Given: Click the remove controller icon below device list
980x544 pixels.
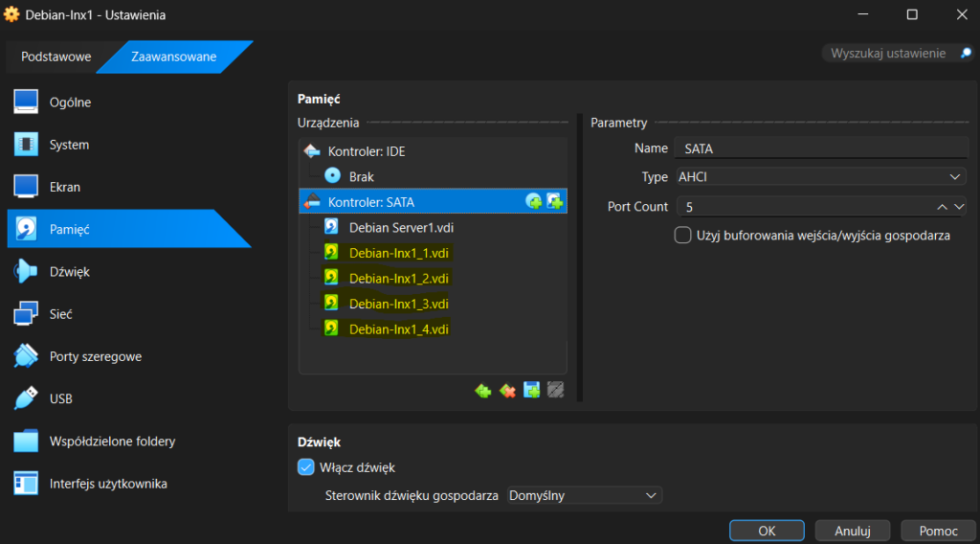Looking at the screenshot, I should pos(507,391).
